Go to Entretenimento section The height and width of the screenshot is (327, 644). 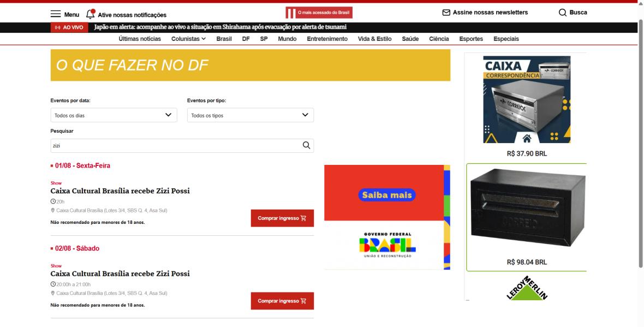tap(327, 39)
